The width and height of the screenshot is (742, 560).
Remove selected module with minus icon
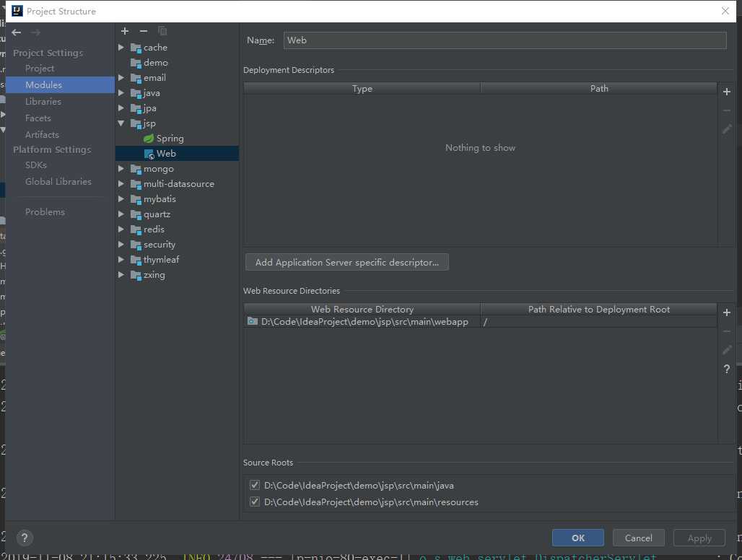144,31
